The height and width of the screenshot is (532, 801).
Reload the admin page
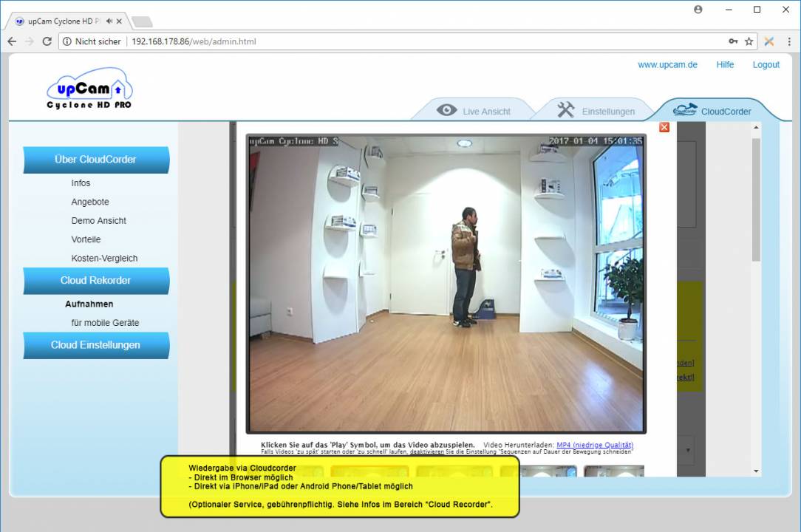47,41
